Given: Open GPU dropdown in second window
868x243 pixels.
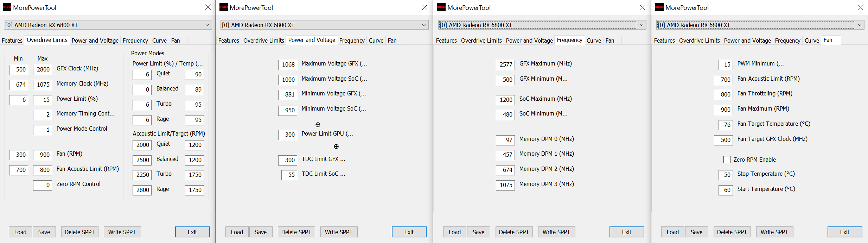Looking at the screenshot, I should pyautogui.click(x=324, y=25).
